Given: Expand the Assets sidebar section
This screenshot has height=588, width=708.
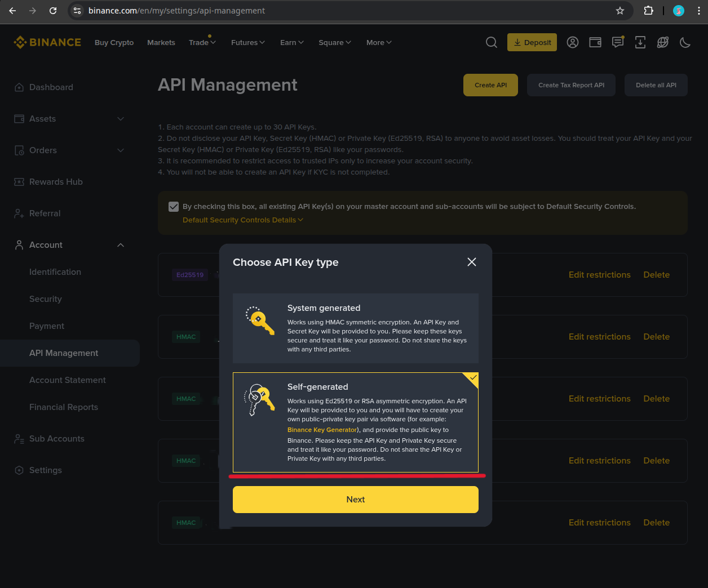Looking at the screenshot, I should coord(70,119).
